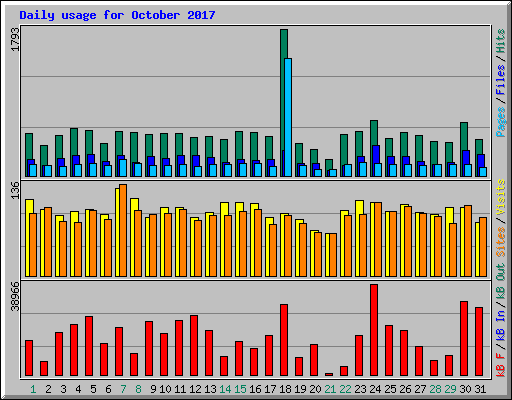Click the day 16 axis label

pos(255,389)
